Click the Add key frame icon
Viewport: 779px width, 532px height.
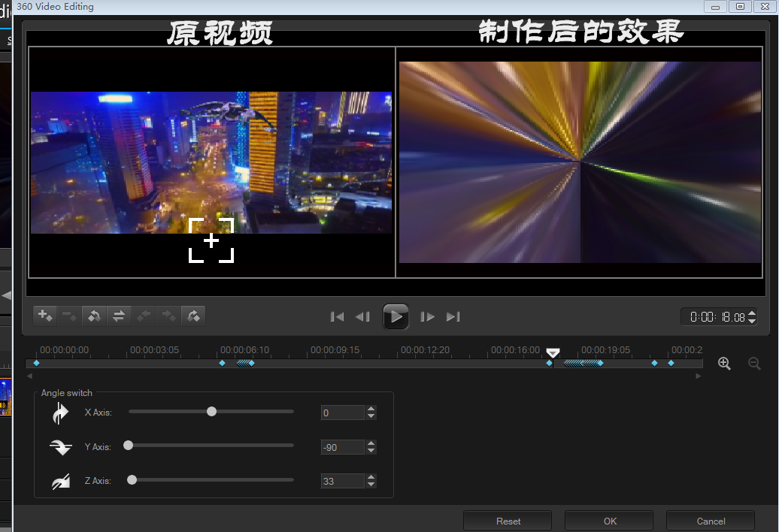45,316
